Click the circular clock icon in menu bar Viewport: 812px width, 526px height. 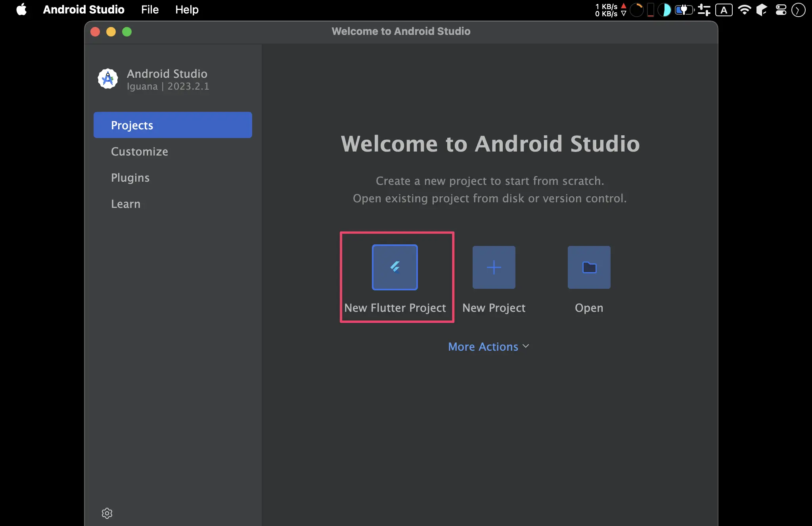coord(799,10)
